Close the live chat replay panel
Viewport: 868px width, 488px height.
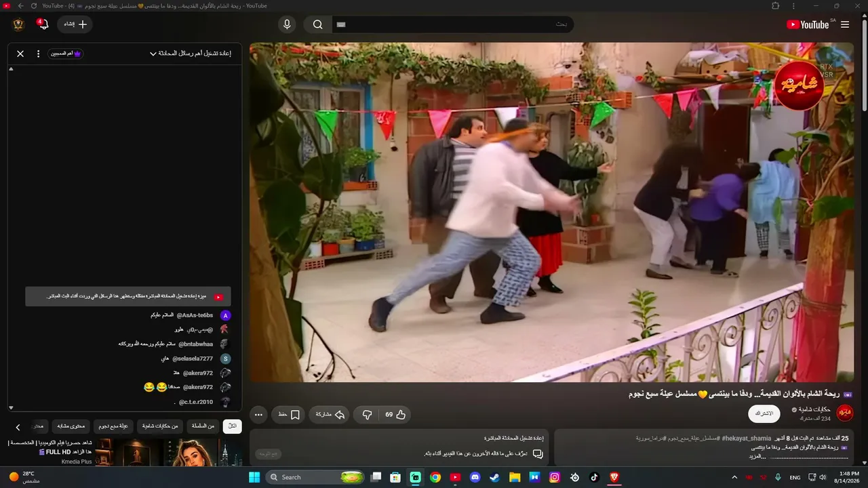click(x=20, y=54)
